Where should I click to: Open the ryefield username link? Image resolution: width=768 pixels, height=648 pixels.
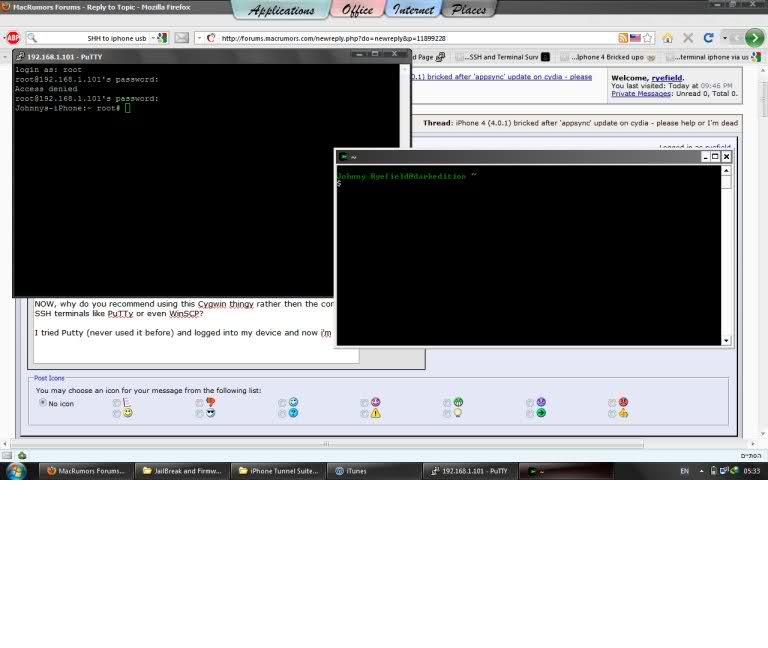667,78
